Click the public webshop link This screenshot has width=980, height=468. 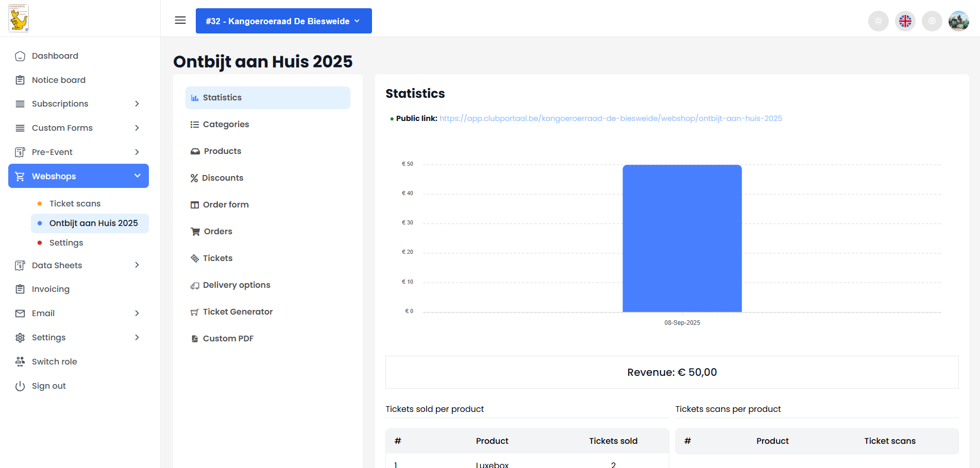pos(611,118)
